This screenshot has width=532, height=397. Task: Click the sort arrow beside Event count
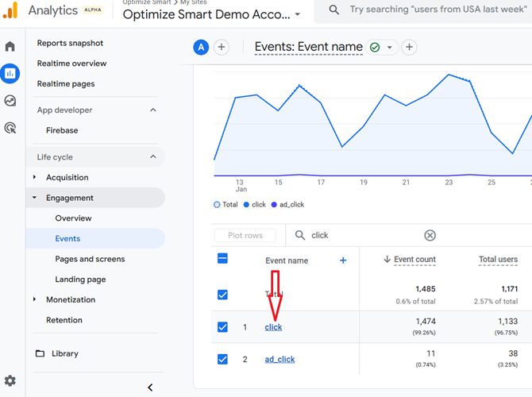[387, 259]
